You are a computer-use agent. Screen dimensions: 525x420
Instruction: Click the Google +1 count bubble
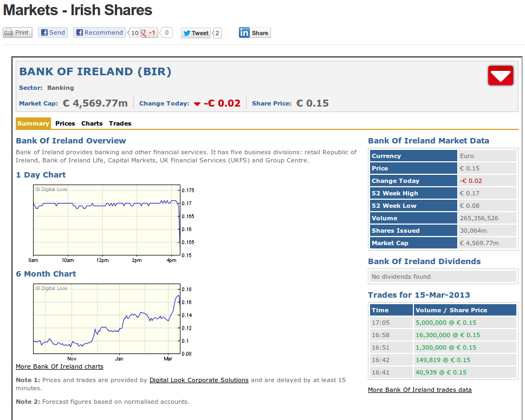click(167, 32)
